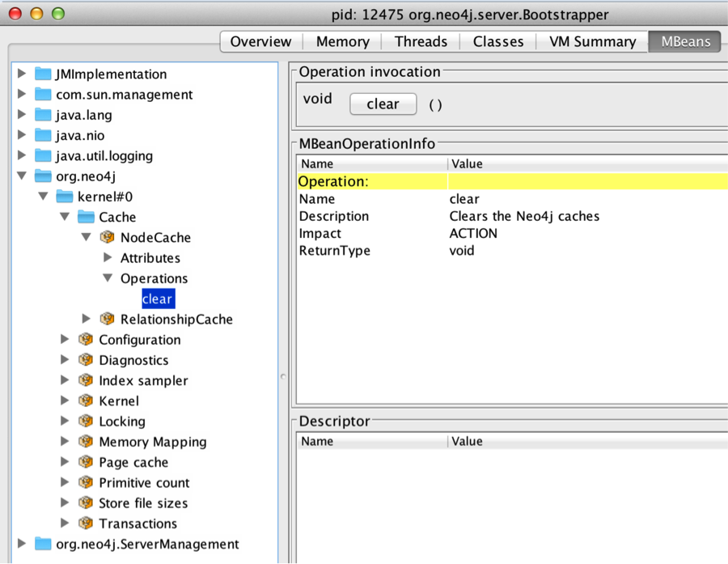Select the Kernel MBean label
This screenshot has height=564, width=728.
(x=119, y=401)
